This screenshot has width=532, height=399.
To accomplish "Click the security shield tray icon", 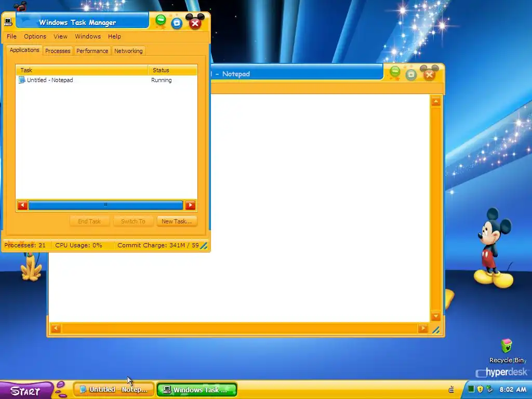I will [x=480, y=389].
